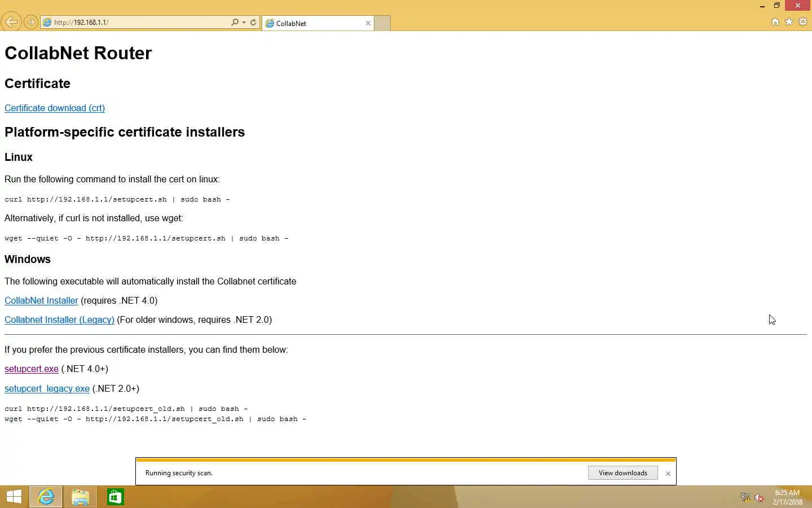Open the setupcert_legacy.exe link
Screen dimensions: 812x508
coord(47,388)
